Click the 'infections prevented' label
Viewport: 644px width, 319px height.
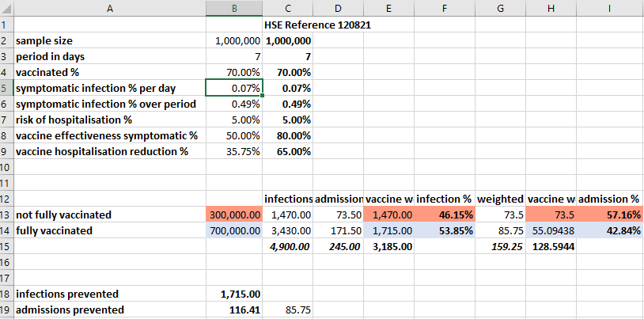click(110, 294)
